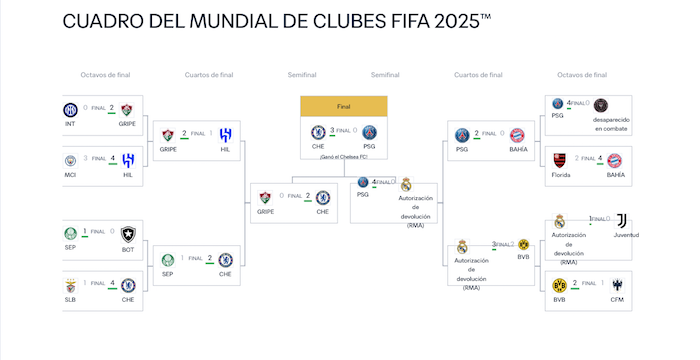Click the Monterrey crest labeled CFM
The image size is (700, 360).
coord(617,285)
